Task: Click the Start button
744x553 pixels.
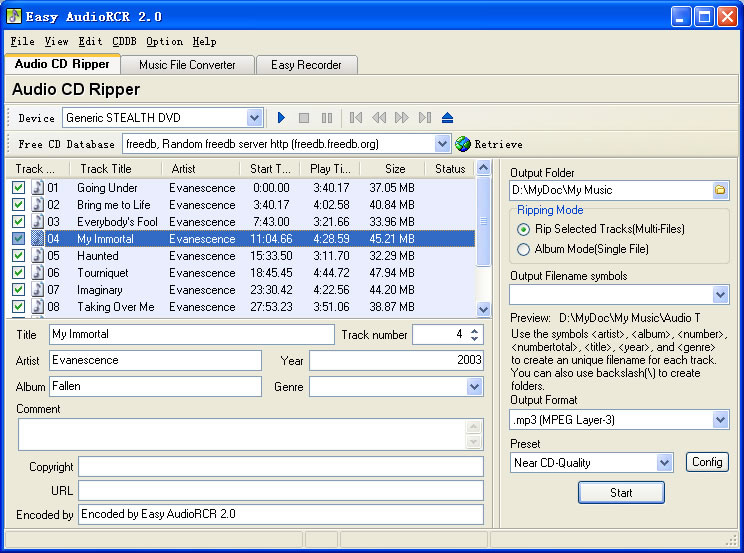Action: 621,492
